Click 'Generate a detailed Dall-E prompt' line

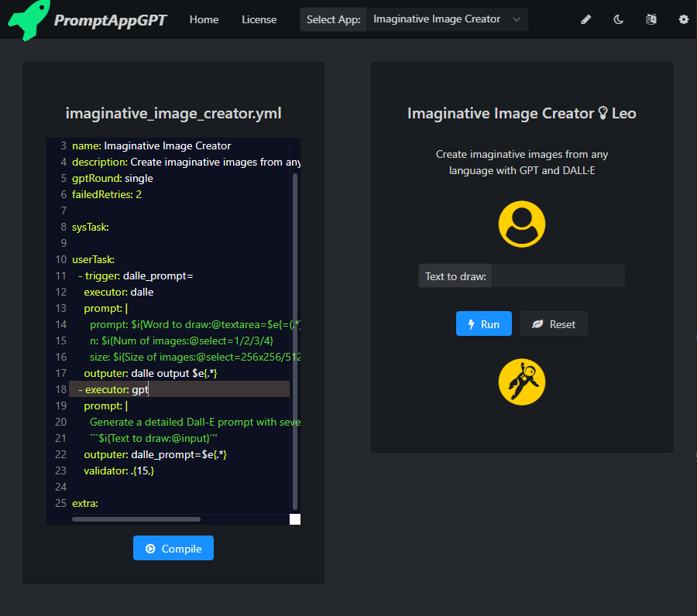tap(194, 422)
